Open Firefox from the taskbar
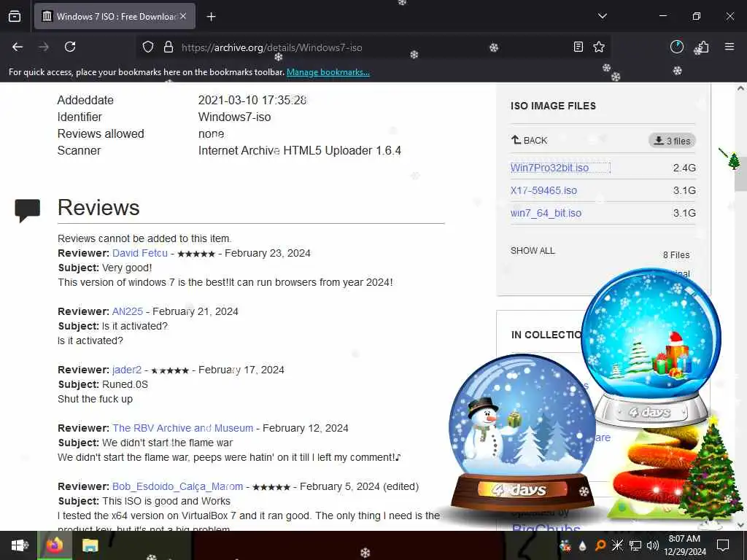This screenshot has width=747, height=560. point(55,545)
